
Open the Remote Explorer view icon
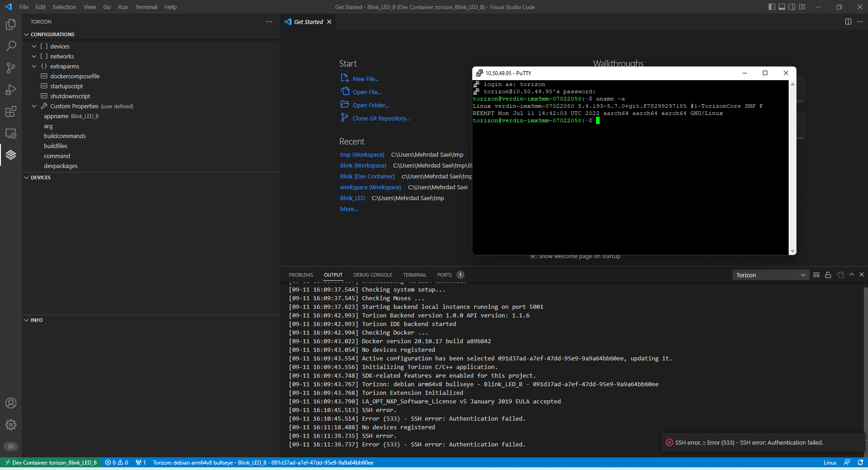coord(11,133)
